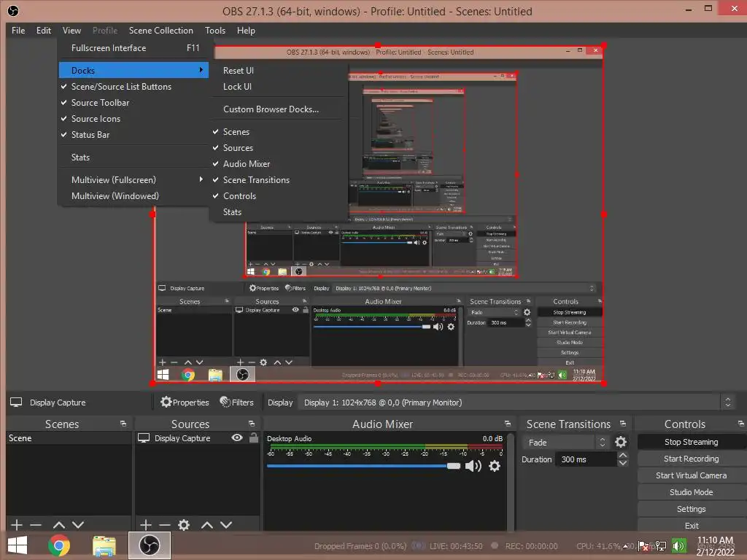Image resolution: width=747 pixels, height=560 pixels.
Task: Uncheck Scene/Source List Buttons
Action: 133,87
